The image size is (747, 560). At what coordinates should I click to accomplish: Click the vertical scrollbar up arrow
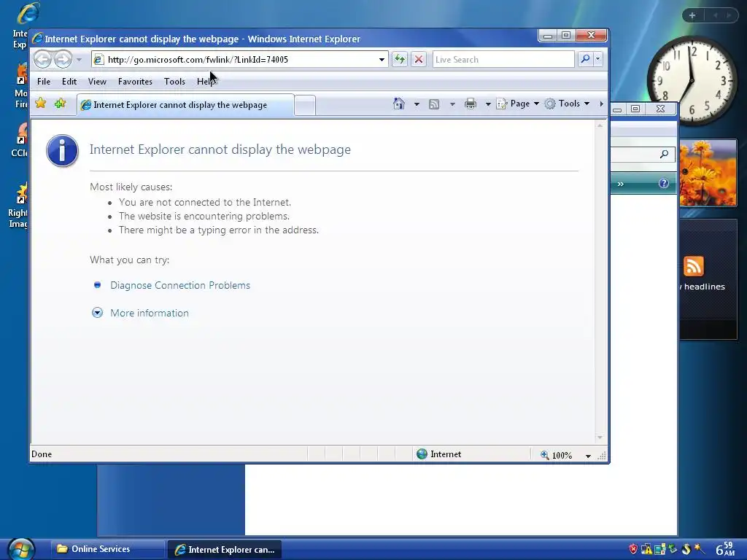pyautogui.click(x=600, y=125)
